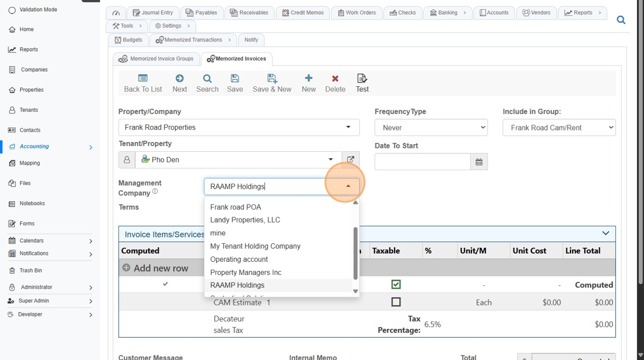Open tenant record via external link icon

[350, 159]
